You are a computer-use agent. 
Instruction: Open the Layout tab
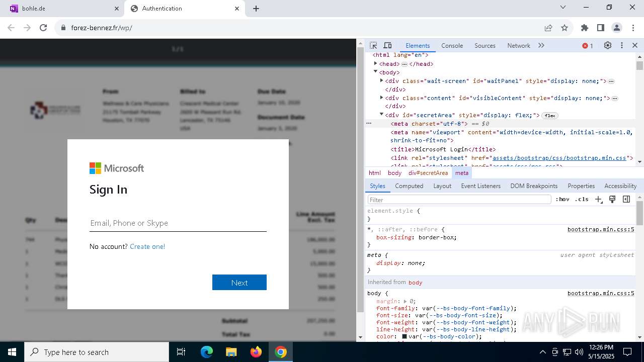coord(442,186)
